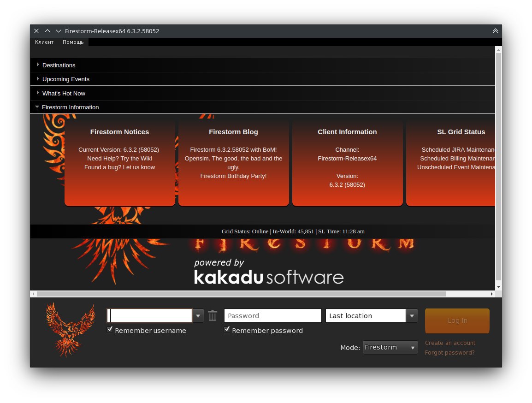Screen dimensions: 532x403
Task: Open the Last location start dropdown
Action: [412, 316]
